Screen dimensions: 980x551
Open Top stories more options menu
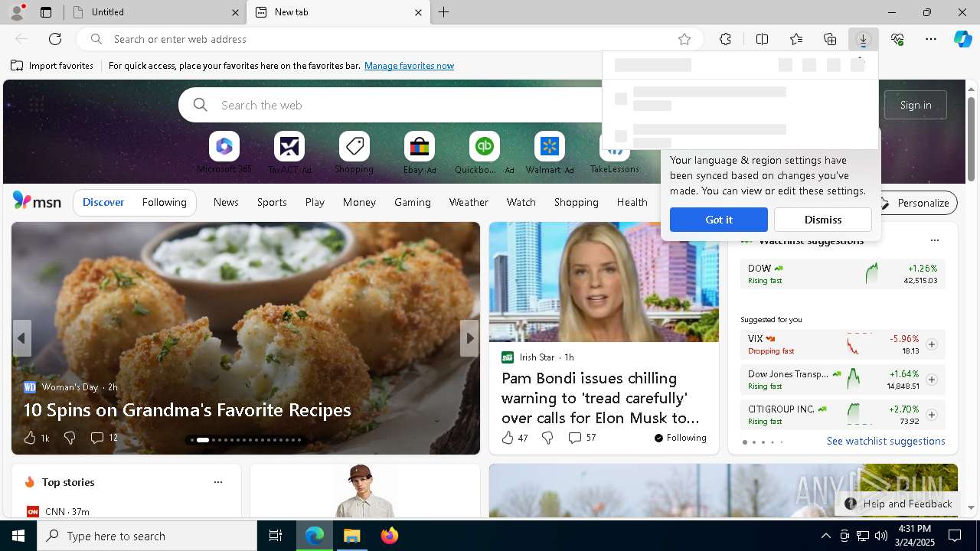point(218,482)
